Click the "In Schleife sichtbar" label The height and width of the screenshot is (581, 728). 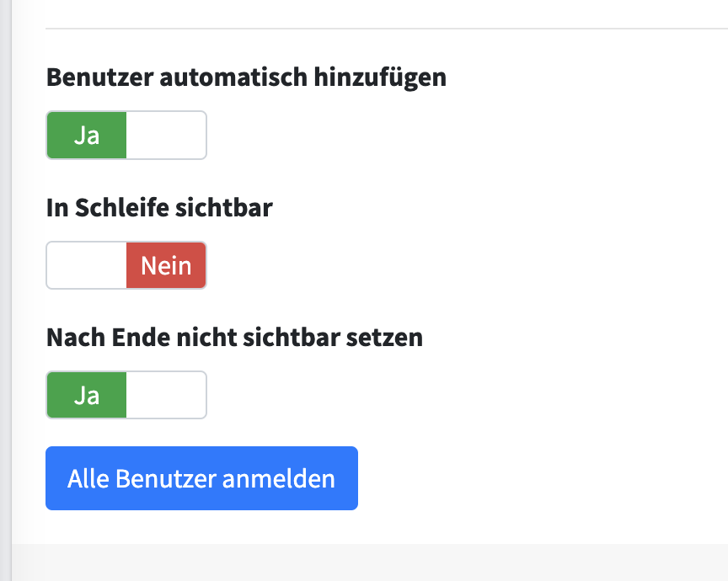tap(159, 208)
